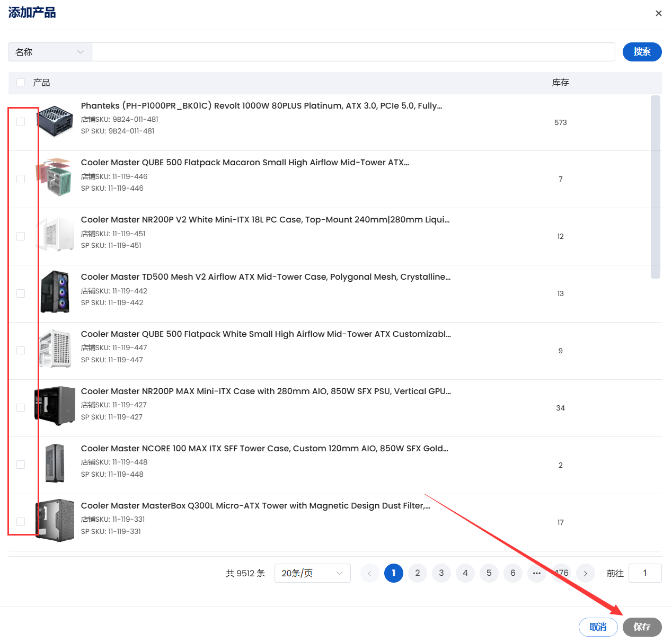Screen dimensions: 672x642
Task: Go to pagination page 3
Action: click(441, 573)
